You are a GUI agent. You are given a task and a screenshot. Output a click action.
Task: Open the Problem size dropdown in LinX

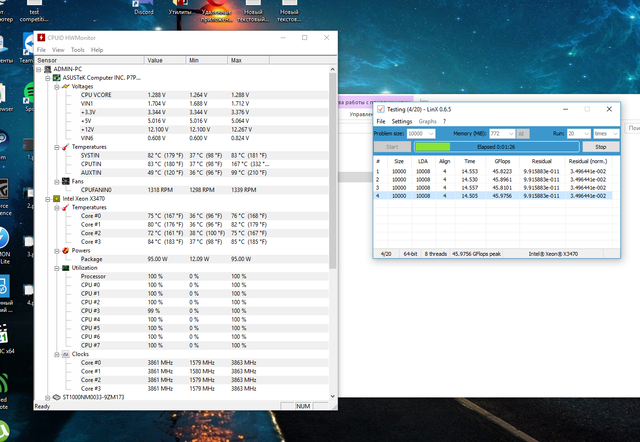pyautogui.click(x=431, y=133)
